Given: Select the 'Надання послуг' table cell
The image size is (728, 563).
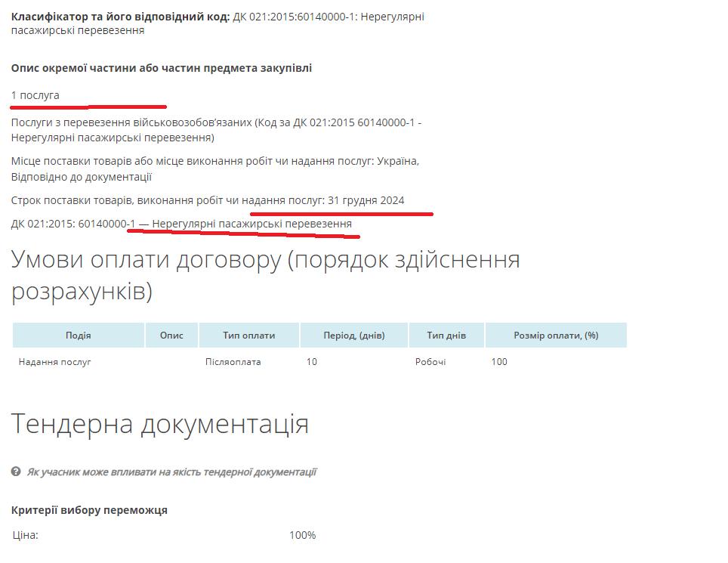Looking at the screenshot, I should click(x=55, y=361).
